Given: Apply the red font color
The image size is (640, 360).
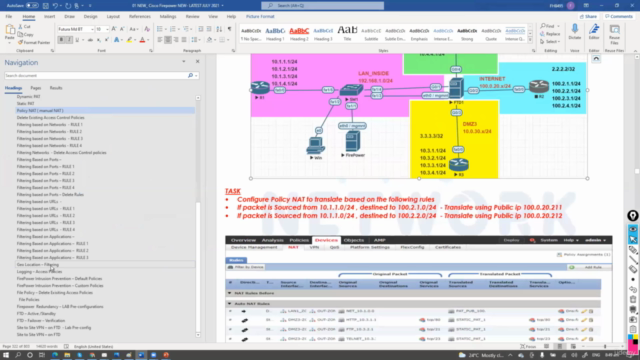Looking at the screenshot, I should (142, 40).
